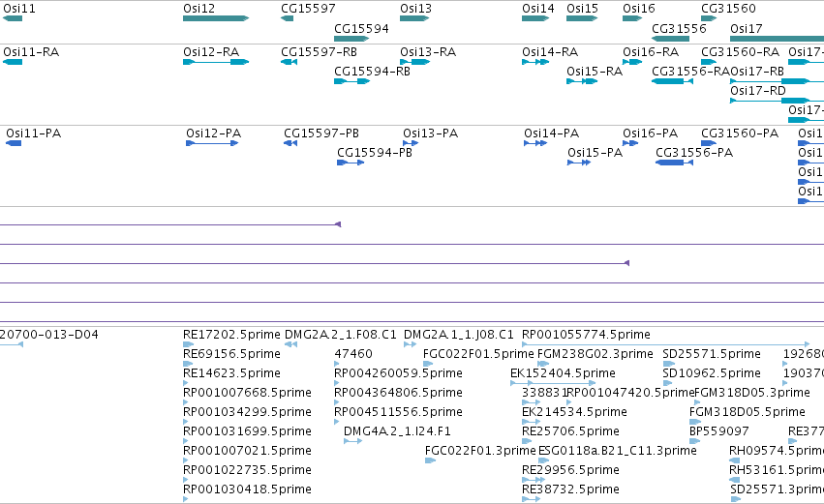Click the Osi14-PA protein feature
The image size is (824, 504).
(535, 143)
